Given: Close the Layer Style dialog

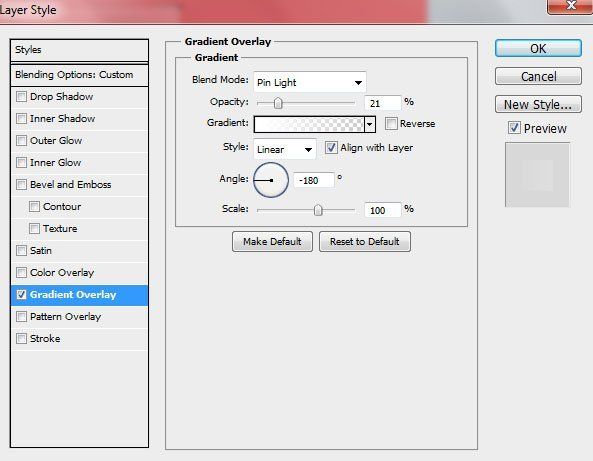Looking at the screenshot, I should (x=570, y=6).
